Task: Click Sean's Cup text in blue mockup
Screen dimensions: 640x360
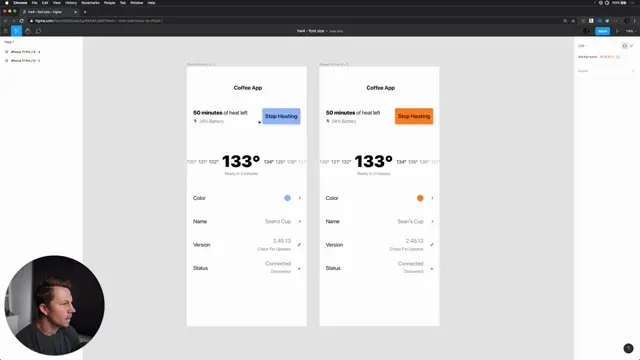Action: pyautogui.click(x=278, y=222)
